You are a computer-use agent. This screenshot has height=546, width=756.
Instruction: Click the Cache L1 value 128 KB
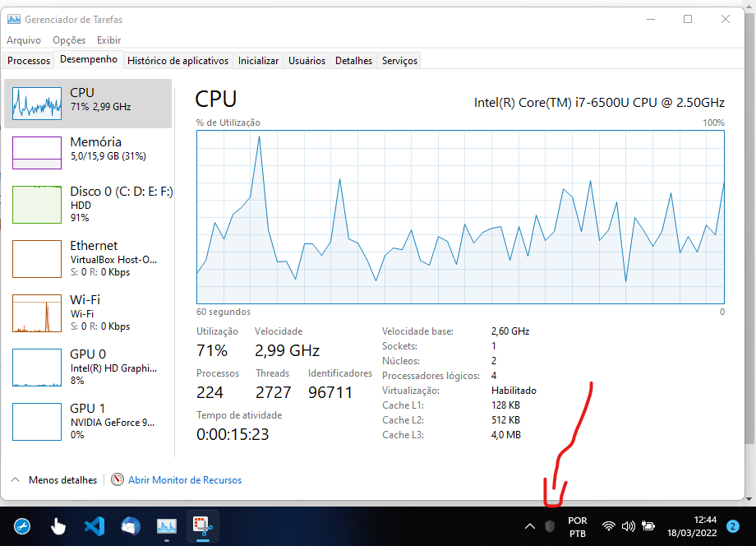coord(505,405)
